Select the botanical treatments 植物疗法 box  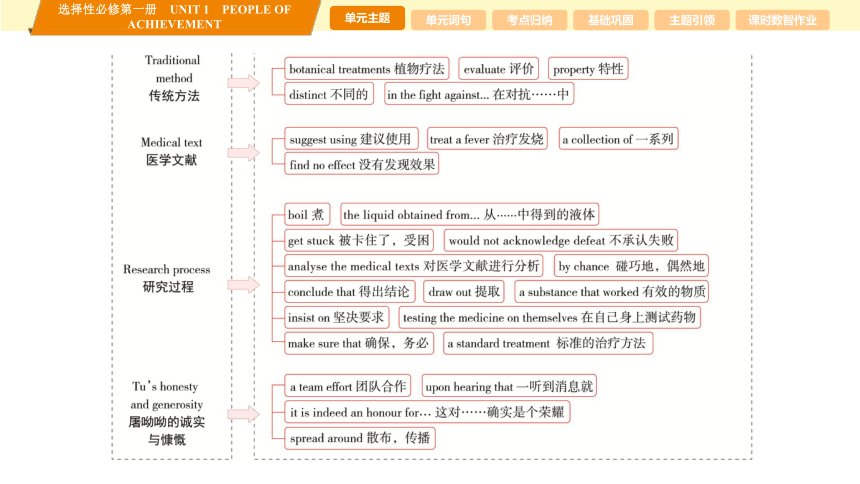click(x=366, y=69)
